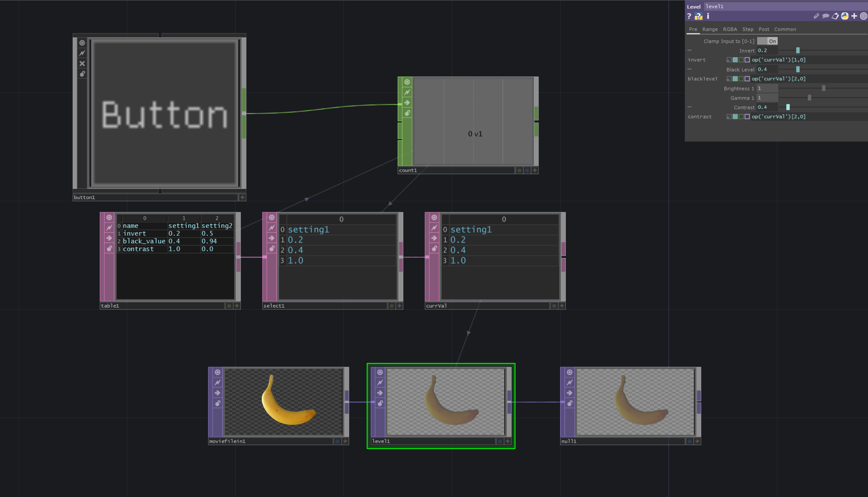The image size is (868, 497).
Task: Expand the level1 node viewer plus control
Action: pos(508,441)
